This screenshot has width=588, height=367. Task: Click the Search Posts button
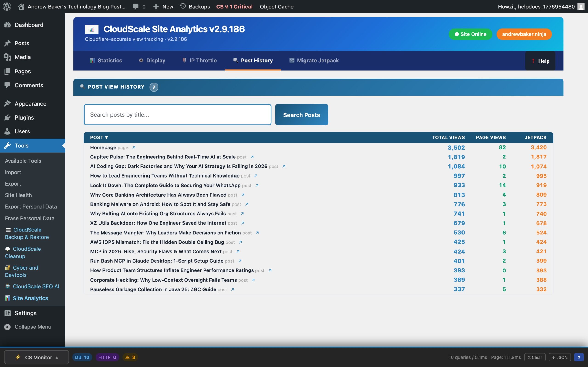[301, 114]
